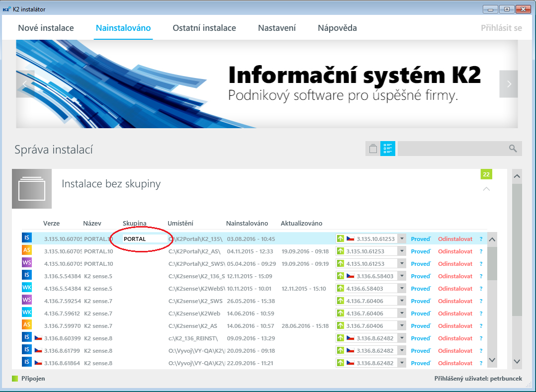Open the version dropdown showing 4.136.6.58403
Screen dimensions: 536x392
(x=402, y=289)
